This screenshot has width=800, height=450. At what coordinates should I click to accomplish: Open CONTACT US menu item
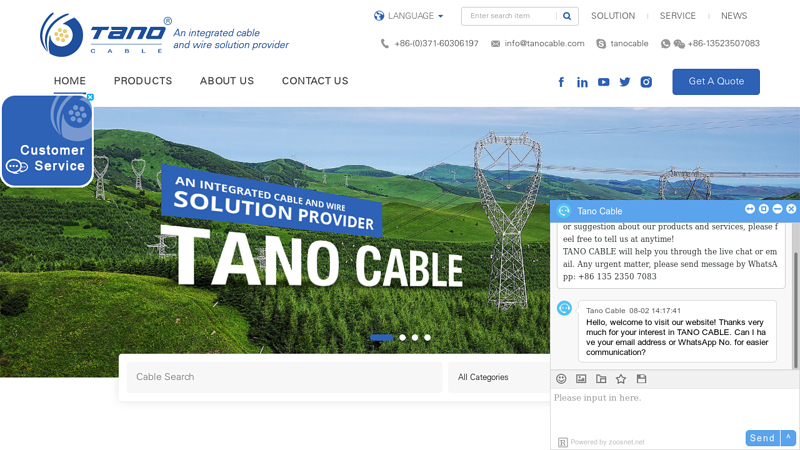315,81
